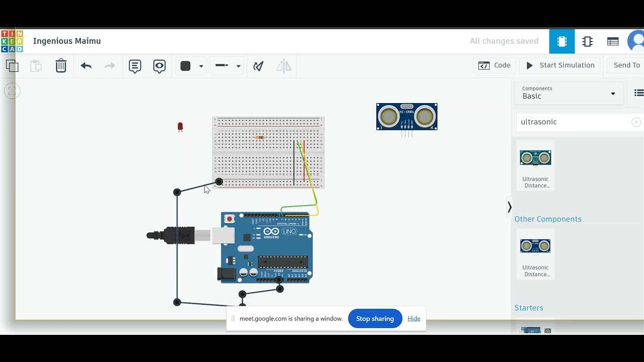644x362 pixels.
Task: Switch to schematic view
Action: click(587, 41)
